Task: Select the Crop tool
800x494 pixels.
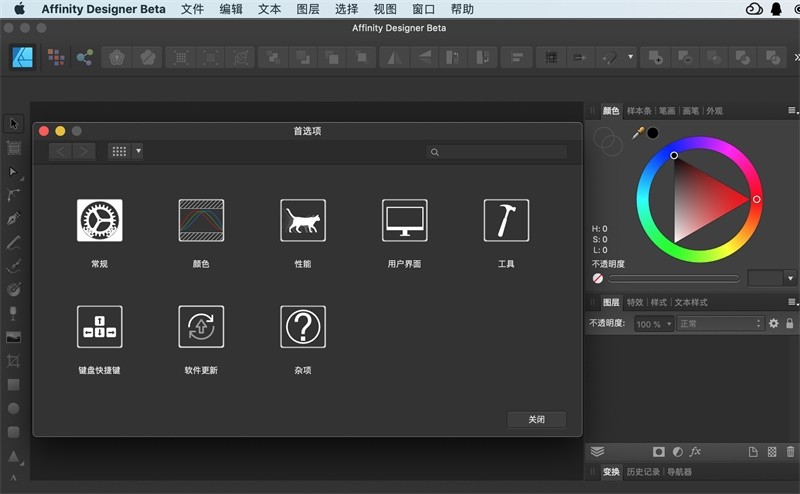Action: [14, 361]
